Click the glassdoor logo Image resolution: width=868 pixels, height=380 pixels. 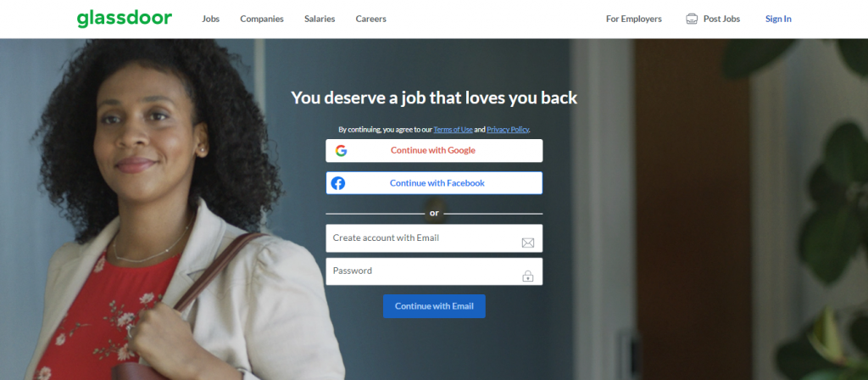(125, 19)
